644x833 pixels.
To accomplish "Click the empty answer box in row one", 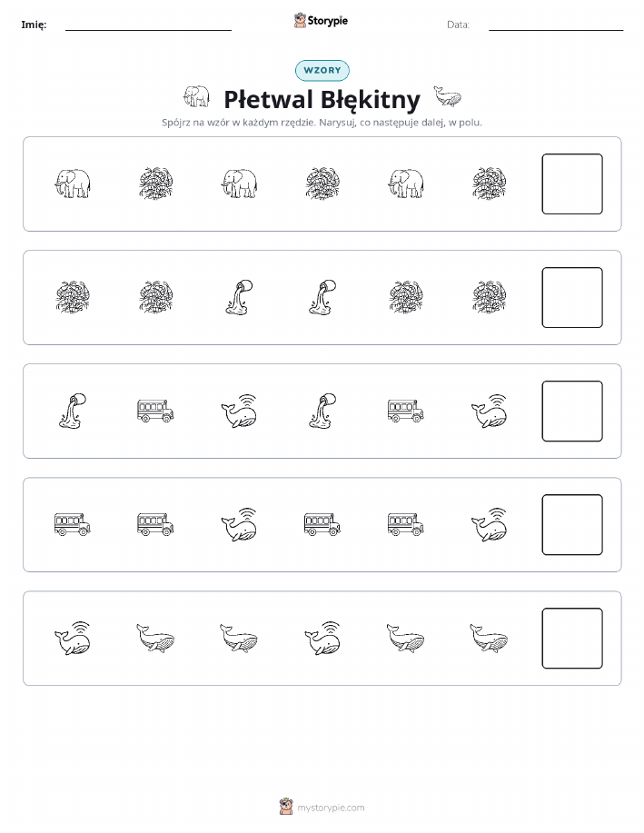I will (572, 183).
